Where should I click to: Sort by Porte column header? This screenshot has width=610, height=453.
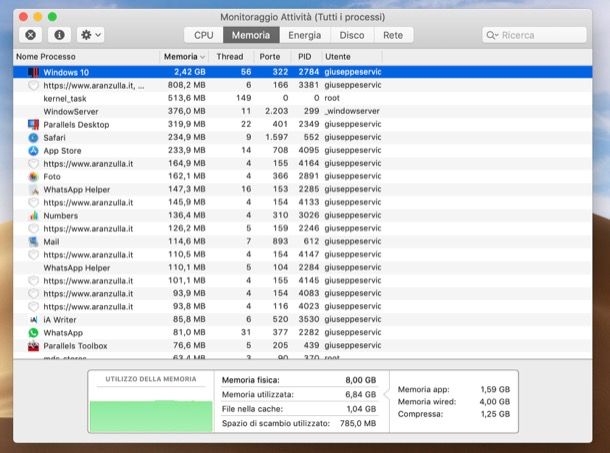(x=270, y=56)
